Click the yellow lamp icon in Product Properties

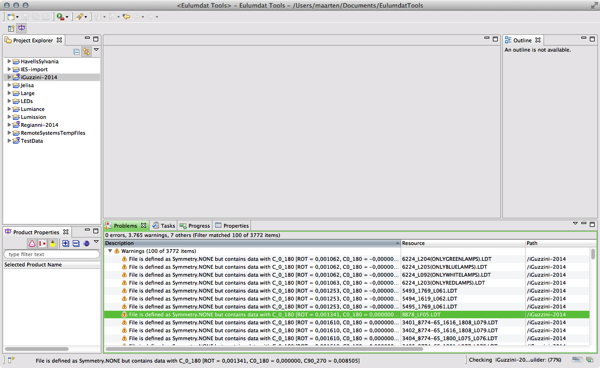pos(53,243)
